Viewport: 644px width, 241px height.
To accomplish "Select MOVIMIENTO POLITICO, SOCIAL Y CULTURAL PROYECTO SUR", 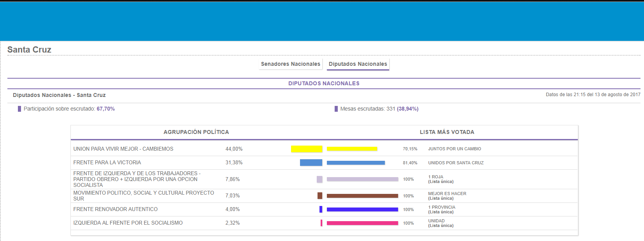I will pyautogui.click(x=144, y=195).
